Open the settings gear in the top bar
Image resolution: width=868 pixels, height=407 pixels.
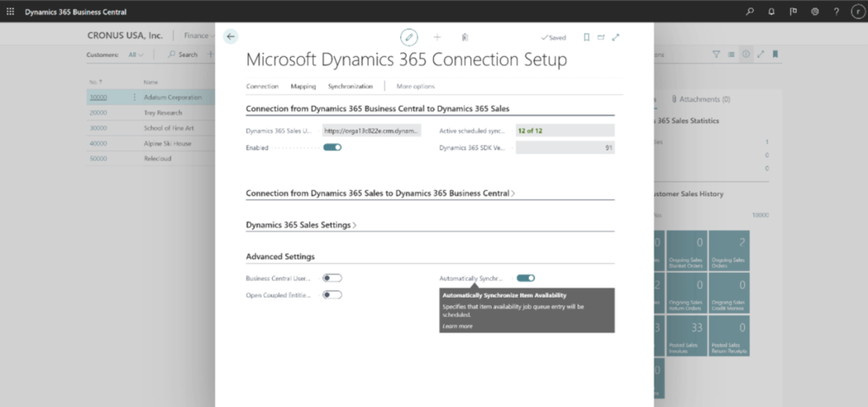[815, 12]
